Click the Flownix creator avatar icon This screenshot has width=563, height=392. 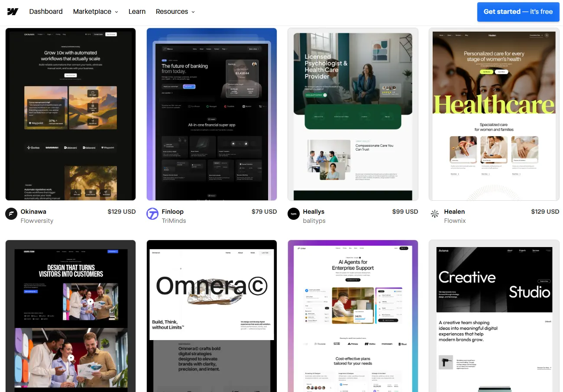click(435, 214)
